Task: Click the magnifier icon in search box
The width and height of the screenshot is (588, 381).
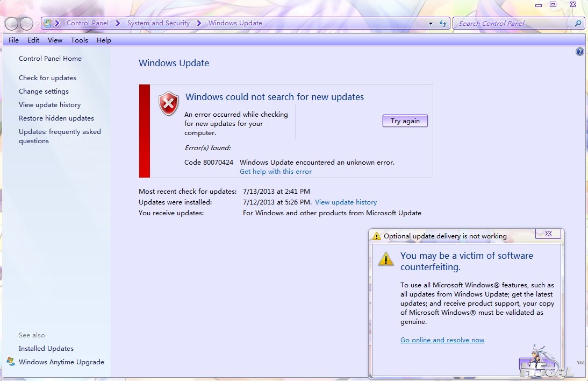Action: click(x=578, y=24)
